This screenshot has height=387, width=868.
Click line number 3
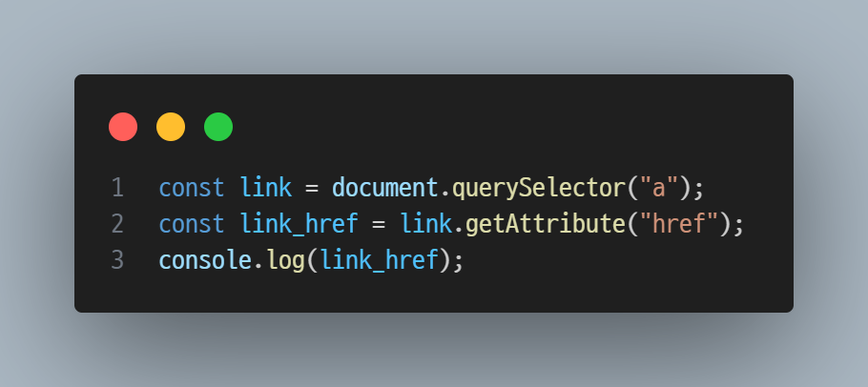[117, 260]
